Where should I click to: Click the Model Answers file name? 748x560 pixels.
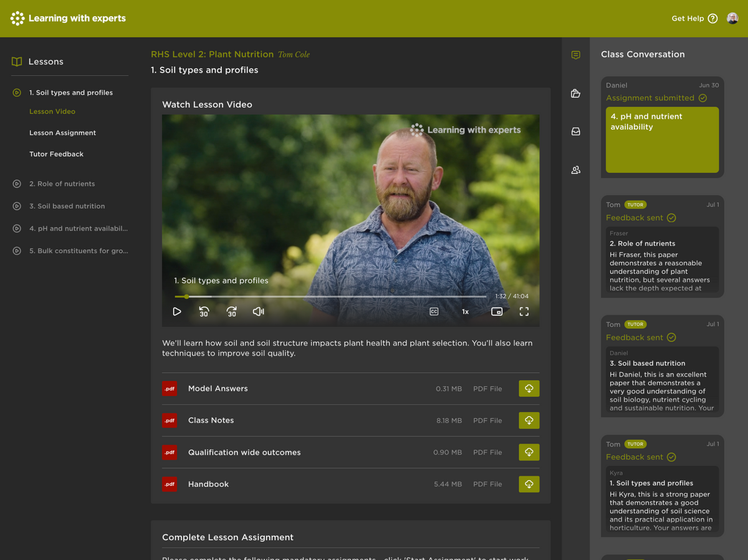click(x=218, y=389)
